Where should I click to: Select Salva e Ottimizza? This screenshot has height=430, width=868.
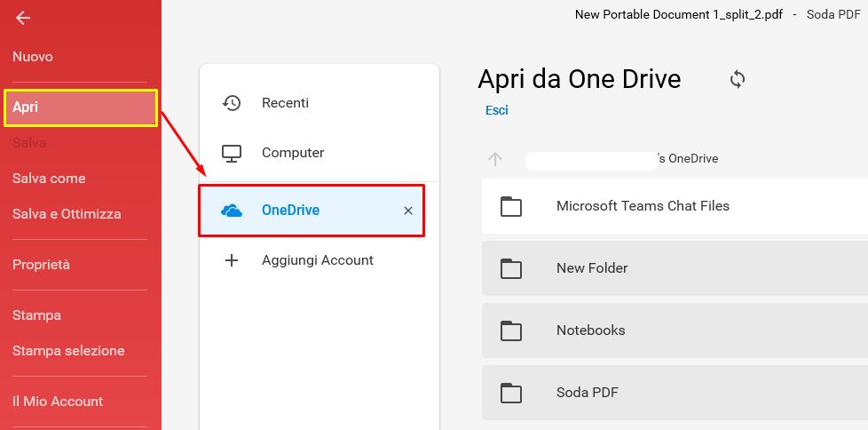[67, 214]
